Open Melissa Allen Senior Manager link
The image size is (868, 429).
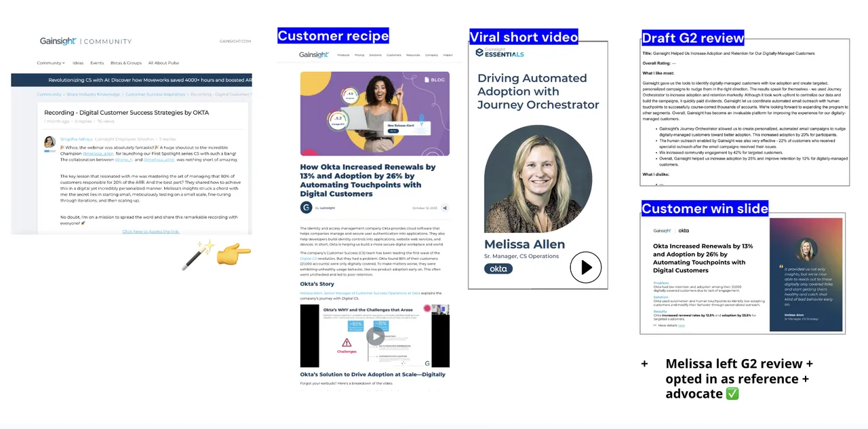point(360,293)
